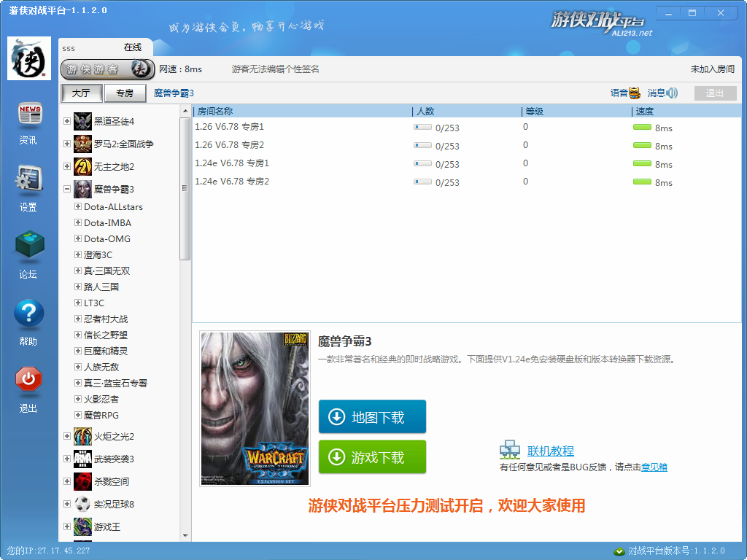Expand the 黑道圣徒4 tree node

coord(67,121)
